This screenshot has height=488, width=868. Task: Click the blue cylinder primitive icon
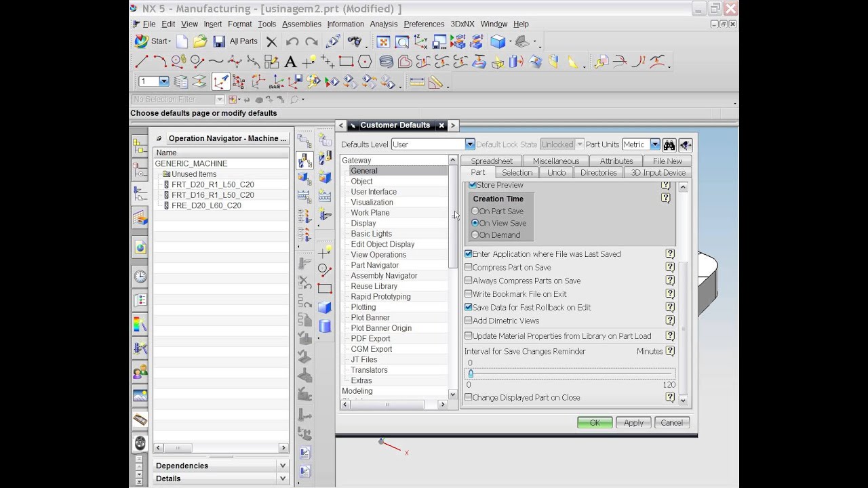325,327
